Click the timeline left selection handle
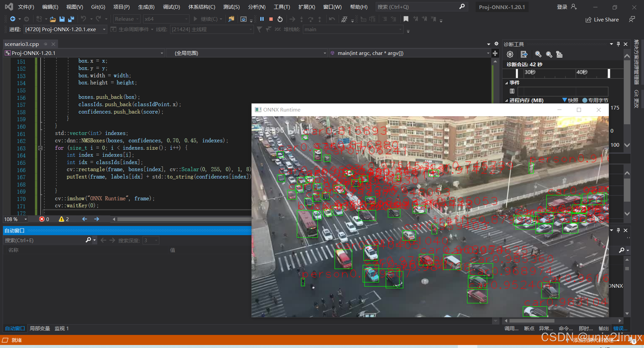 coord(517,73)
